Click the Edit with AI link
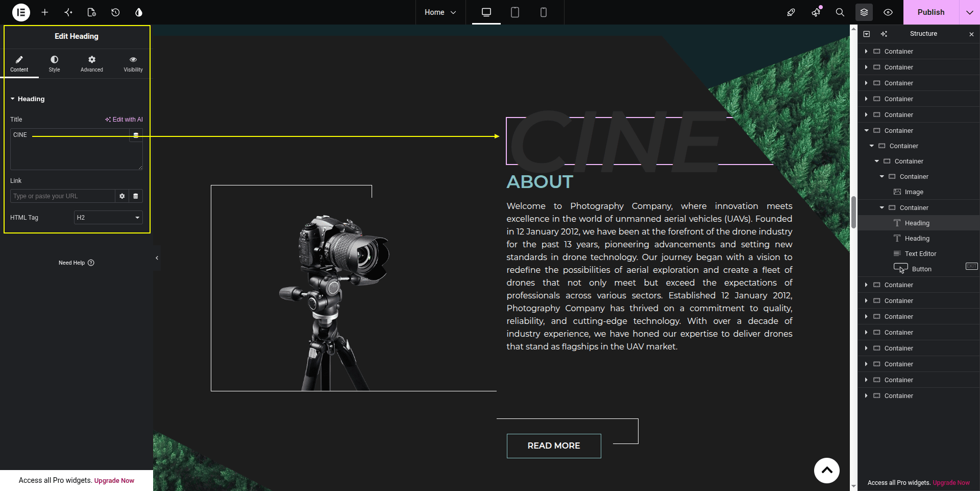Image resolution: width=980 pixels, height=491 pixels. click(x=124, y=120)
